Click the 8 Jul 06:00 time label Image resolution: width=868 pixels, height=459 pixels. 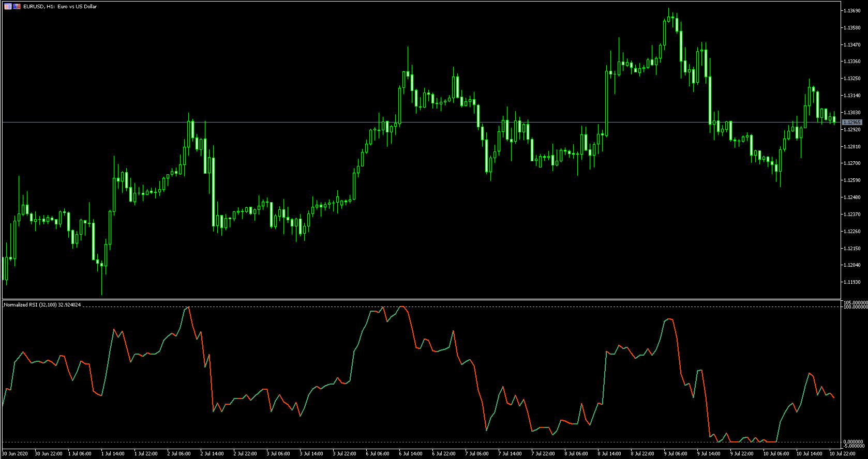click(576, 454)
